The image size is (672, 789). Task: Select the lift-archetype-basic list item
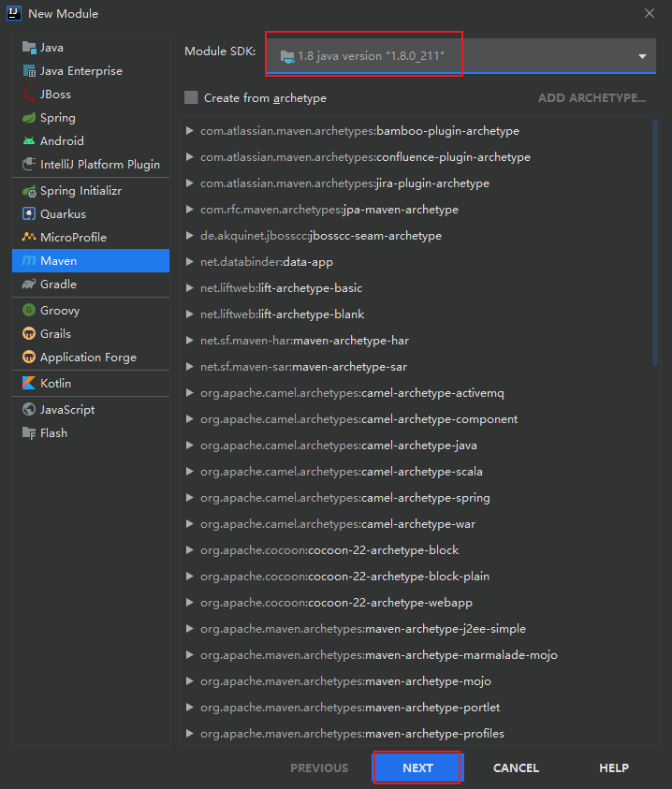pyautogui.click(x=281, y=288)
